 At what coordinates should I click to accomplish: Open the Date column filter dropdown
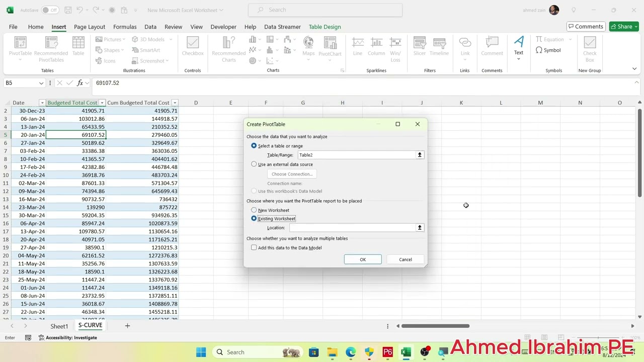coord(42,103)
